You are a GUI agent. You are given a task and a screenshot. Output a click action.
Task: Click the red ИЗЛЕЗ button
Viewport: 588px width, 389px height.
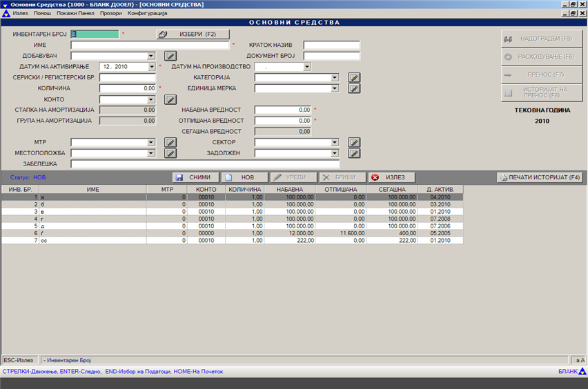click(391, 177)
